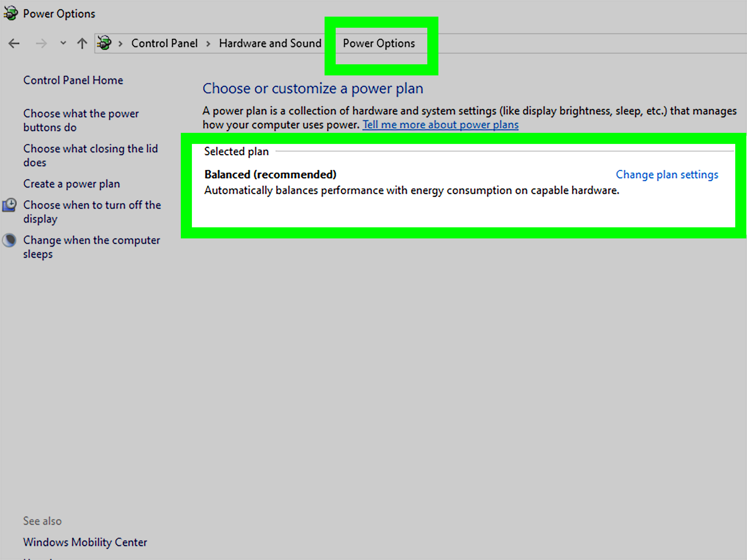Image resolution: width=747 pixels, height=560 pixels.
Task: Click Change plan settings for Balanced
Action: pyautogui.click(x=667, y=175)
